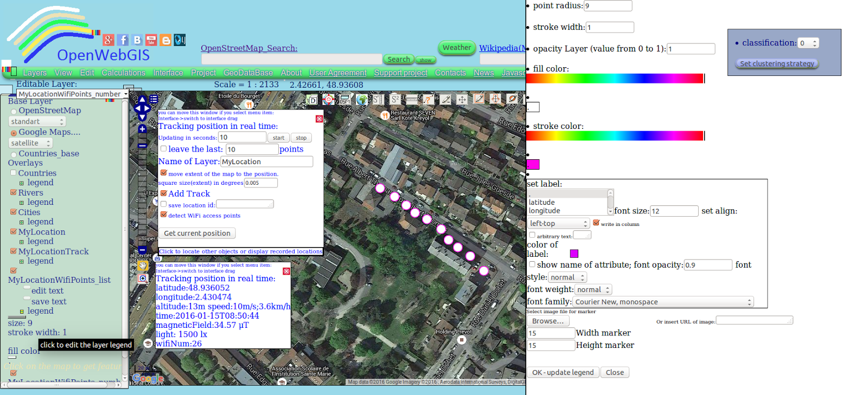
Task: Select OpenStreetMap base layer radio
Action: pyautogui.click(x=14, y=112)
